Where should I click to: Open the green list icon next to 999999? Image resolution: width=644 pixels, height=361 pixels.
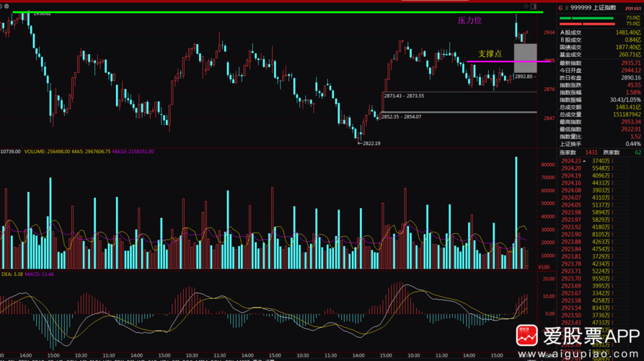click(568, 6)
